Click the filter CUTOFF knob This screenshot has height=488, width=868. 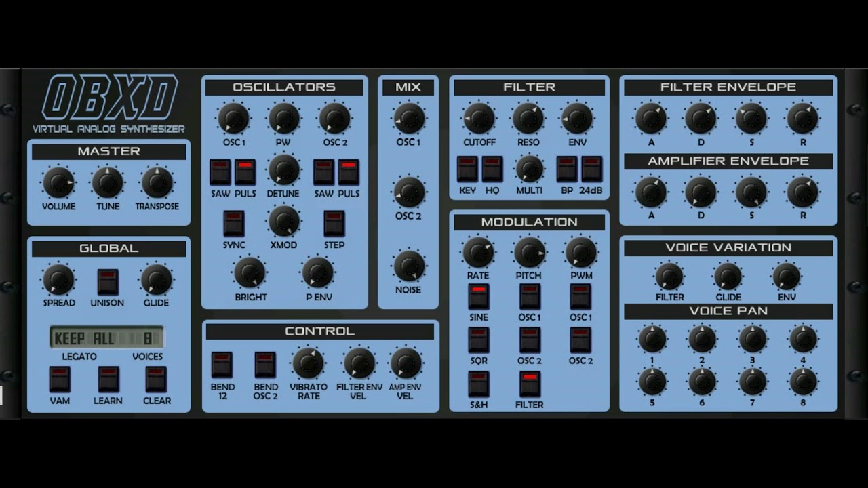pos(479,119)
